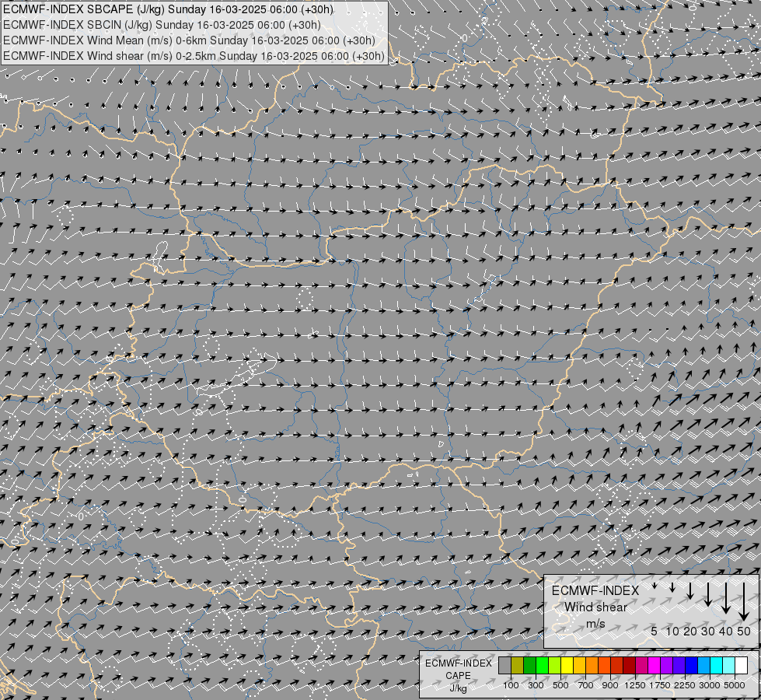Select the brick red CAPE swatch above 900

(x=617, y=665)
